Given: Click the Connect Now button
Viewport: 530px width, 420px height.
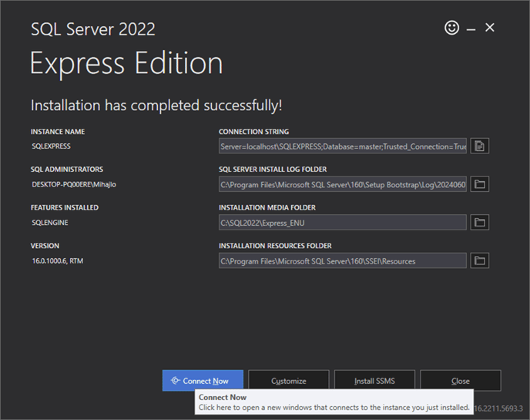Looking at the screenshot, I should click(x=203, y=381).
